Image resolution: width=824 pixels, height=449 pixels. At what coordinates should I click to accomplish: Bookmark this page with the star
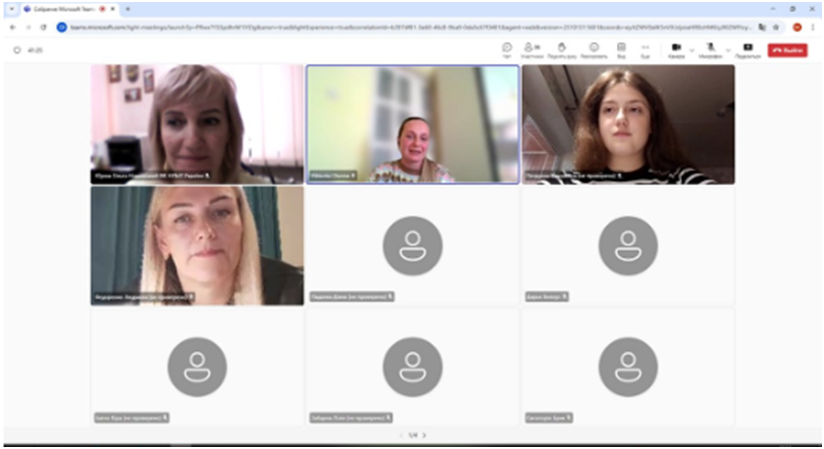776,27
